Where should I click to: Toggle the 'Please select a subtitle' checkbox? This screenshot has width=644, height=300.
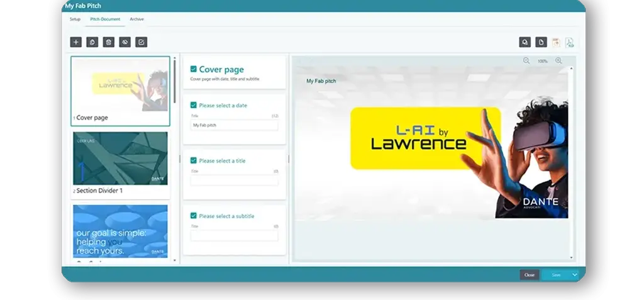(x=194, y=216)
